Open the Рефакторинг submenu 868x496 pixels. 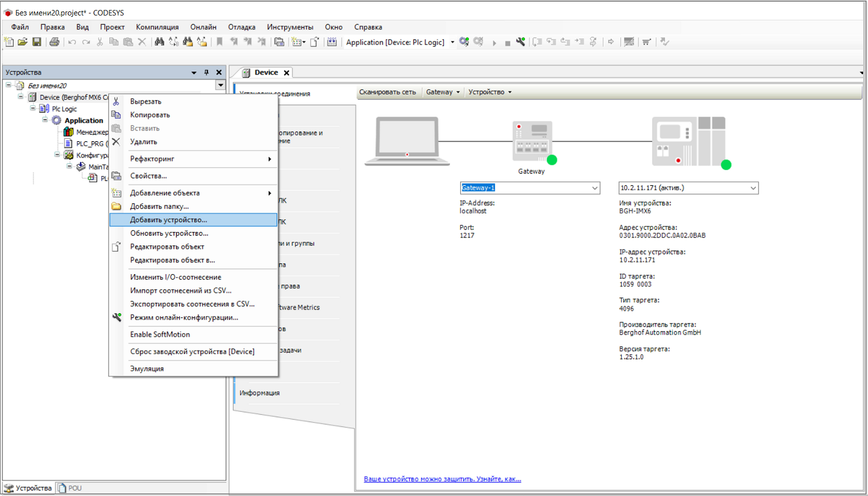click(193, 159)
